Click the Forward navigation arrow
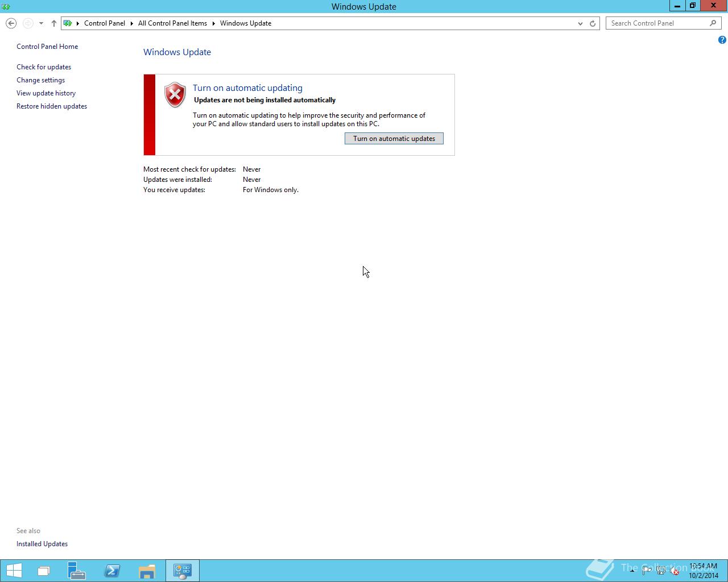The image size is (728, 582). tap(27, 23)
